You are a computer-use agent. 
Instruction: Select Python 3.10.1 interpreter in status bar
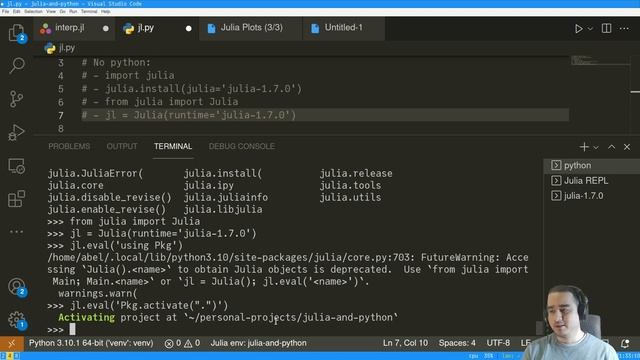[91, 343]
